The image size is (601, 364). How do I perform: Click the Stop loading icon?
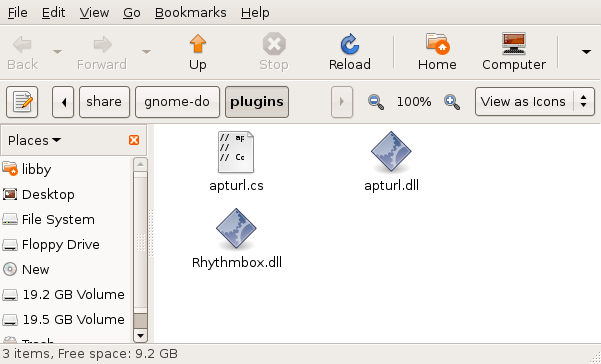pos(274,44)
